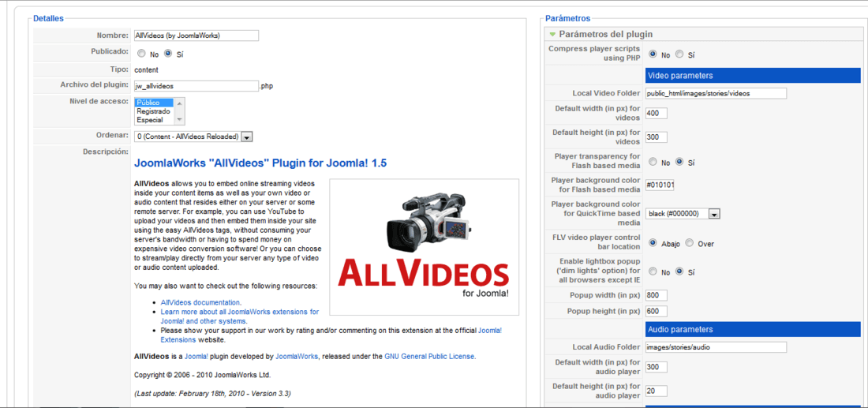Click the Descripción label
This screenshot has width=868, height=408.
(106, 151)
